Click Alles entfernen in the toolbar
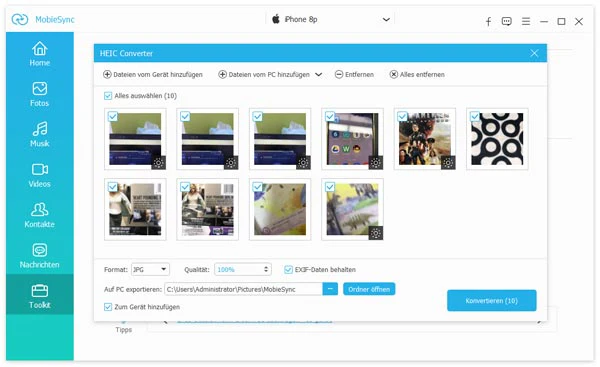This screenshot has width=600, height=367. 417,75
